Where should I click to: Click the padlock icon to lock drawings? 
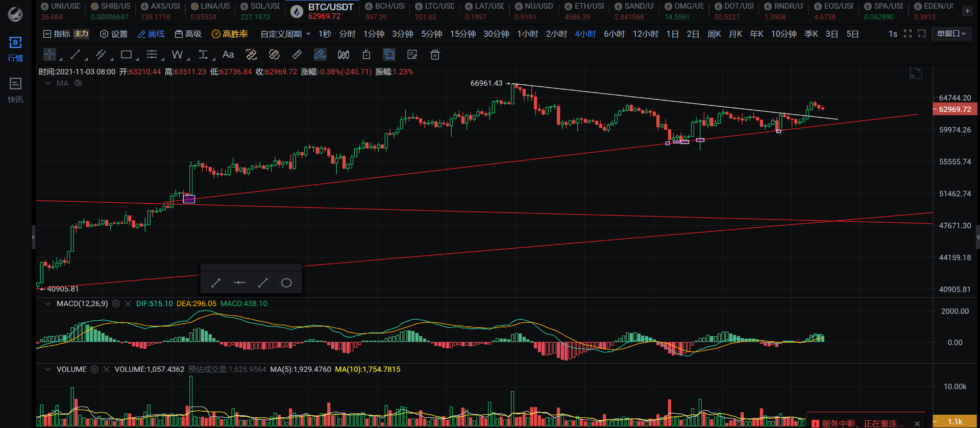(x=366, y=55)
